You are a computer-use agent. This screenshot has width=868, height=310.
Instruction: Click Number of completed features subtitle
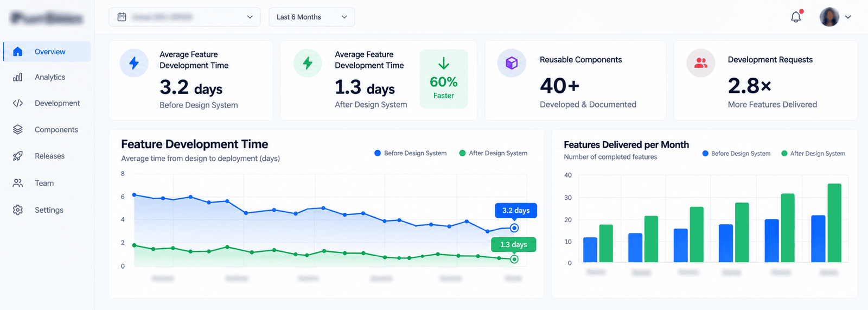click(610, 157)
